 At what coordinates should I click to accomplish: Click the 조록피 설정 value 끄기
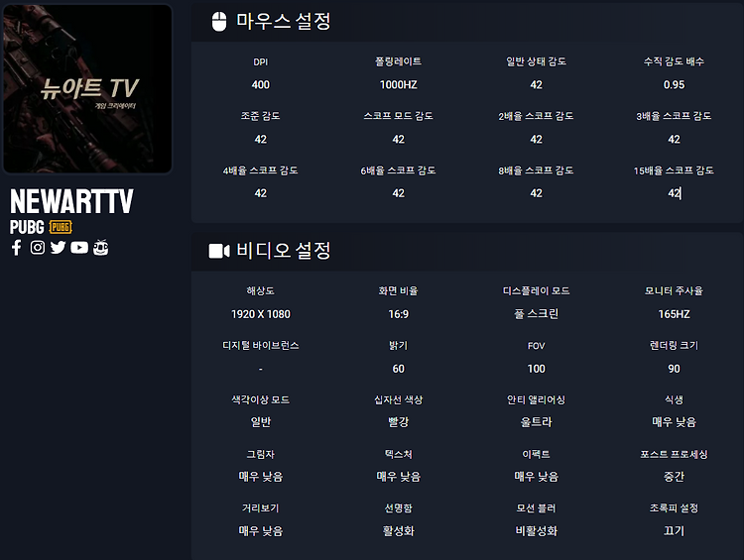pyautogui.click(x=675, y=531)
